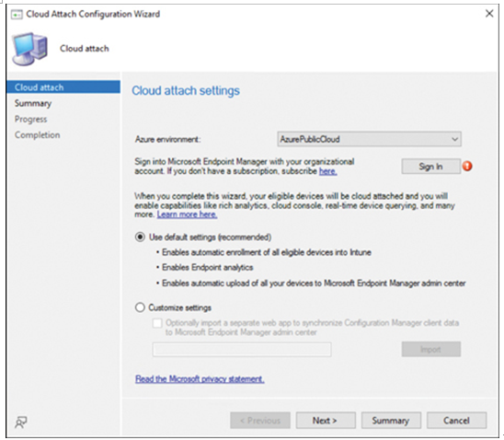Click the web app import text field
The height and width of the screenshot is (440, 504).
(242, 349)
